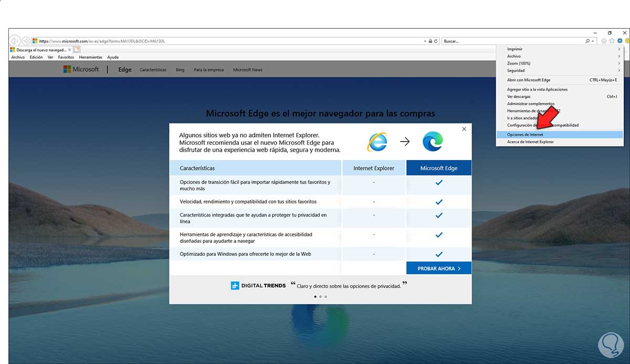Expand the Archivo submenu in Tools menu
The width and height of the screenshot is (630, 364).
560,56
